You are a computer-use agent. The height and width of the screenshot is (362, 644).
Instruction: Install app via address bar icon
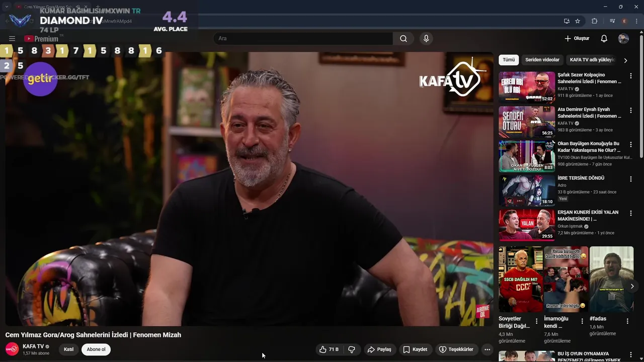567,21
